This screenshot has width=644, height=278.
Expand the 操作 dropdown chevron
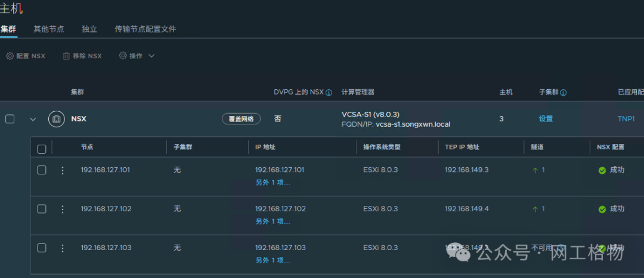[x=151, y=56]
